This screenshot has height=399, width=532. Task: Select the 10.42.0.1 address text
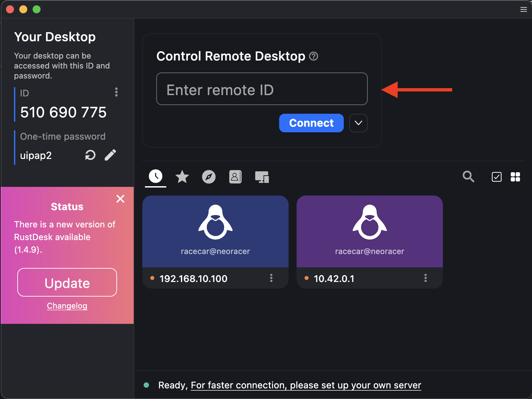(x=334, y=279)
